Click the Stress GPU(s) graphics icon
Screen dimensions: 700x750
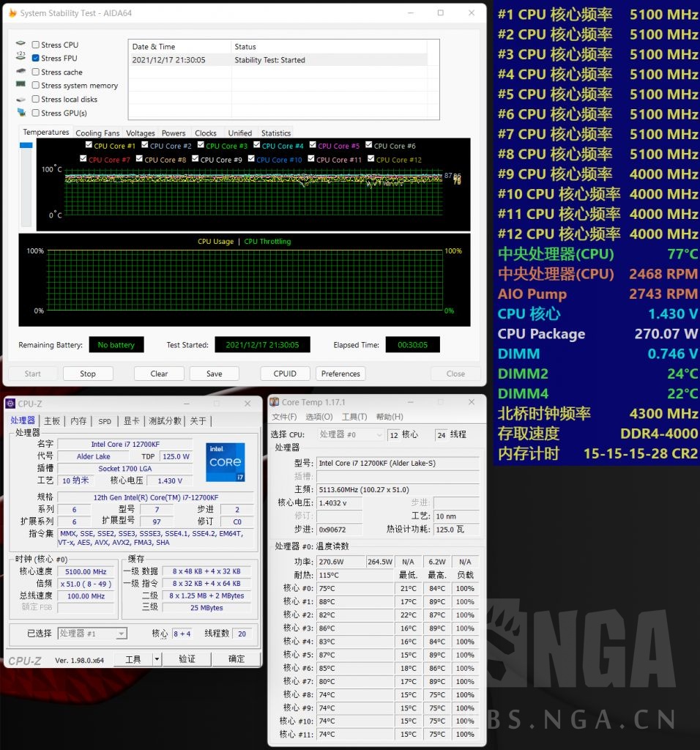click(x=21, y=113)
